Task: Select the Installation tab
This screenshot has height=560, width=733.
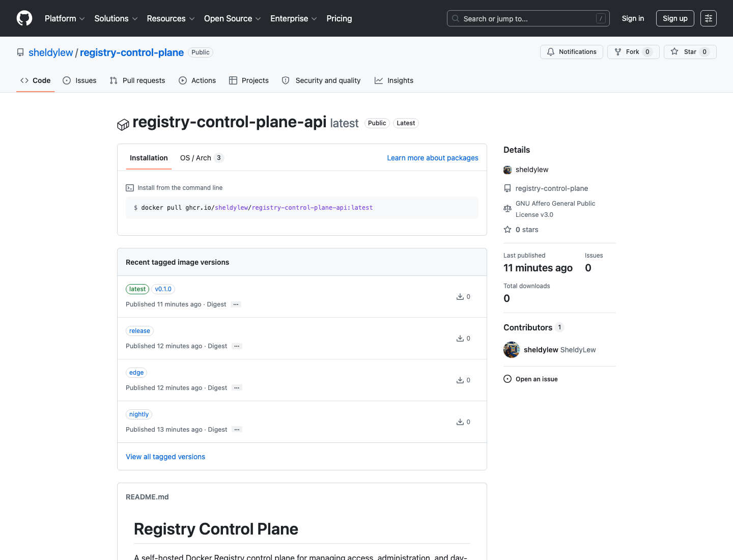Action: point(149,158)
